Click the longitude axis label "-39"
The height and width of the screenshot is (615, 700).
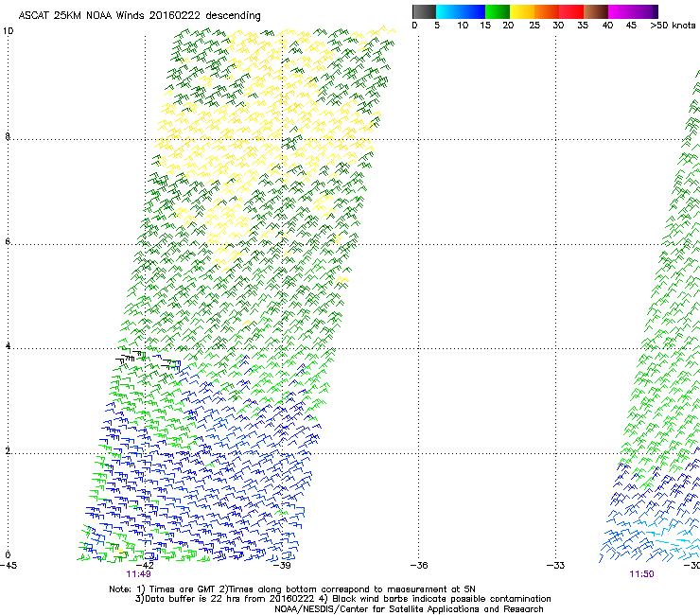[x=282, y=566]
